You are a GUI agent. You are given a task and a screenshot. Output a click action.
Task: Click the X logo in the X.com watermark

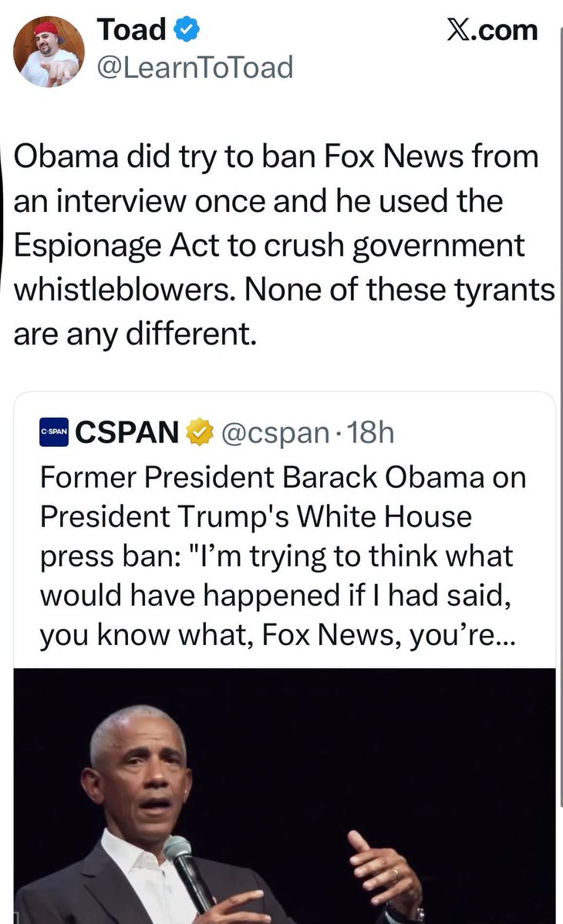(459, 31)
